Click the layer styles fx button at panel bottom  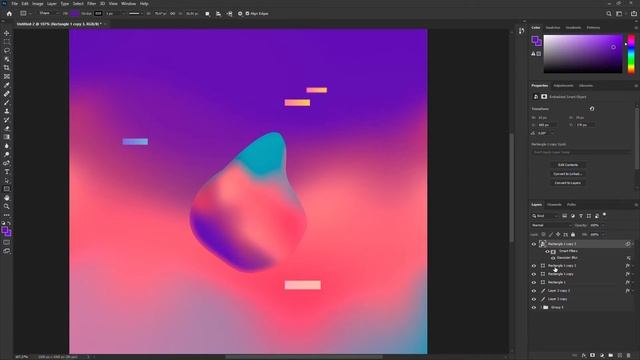pos(584,356)
